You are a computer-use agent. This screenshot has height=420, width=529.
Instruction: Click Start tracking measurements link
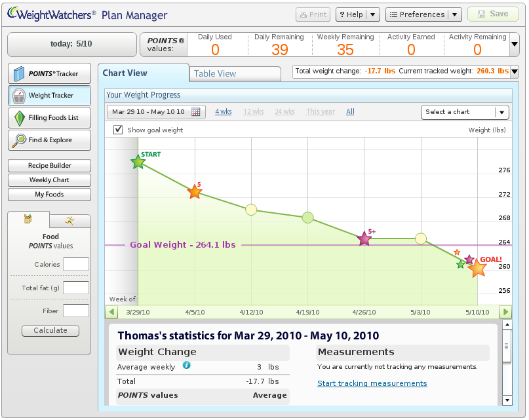tap(372, 383)
